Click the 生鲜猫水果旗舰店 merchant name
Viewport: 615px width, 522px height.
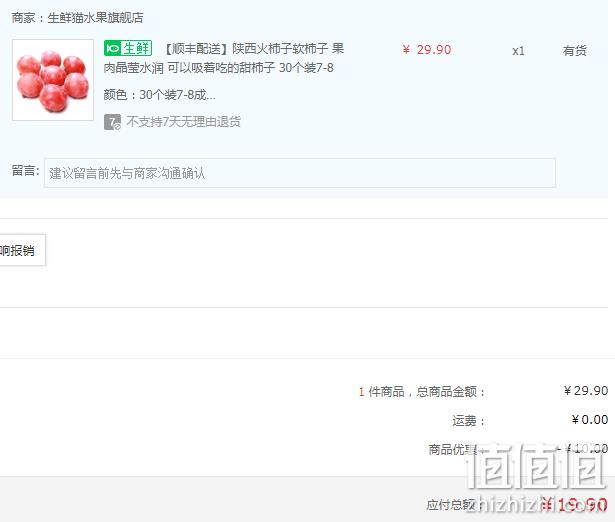[x=95, y=18]
